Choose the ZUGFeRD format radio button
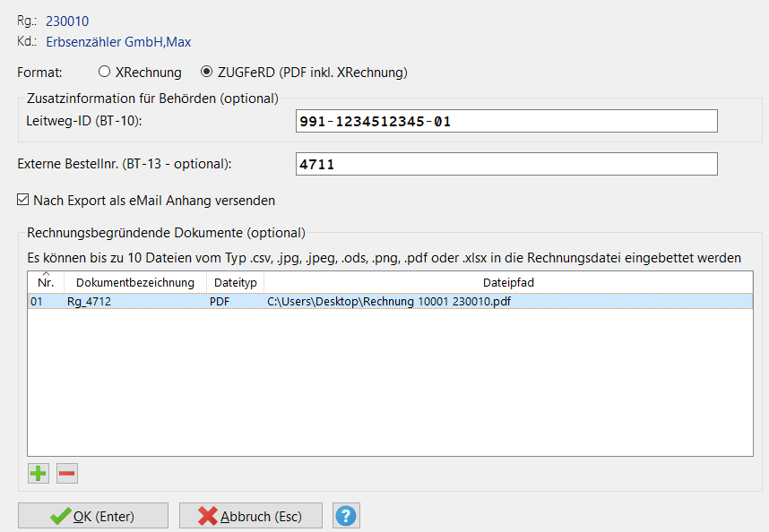This screenshot has width=769, height=532. pyautogui.click(x=207, y=72)
